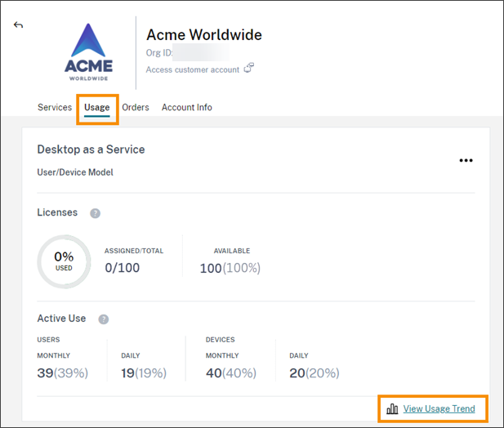504x428 pixels.
Task: Click the 0% used license donut chart
Action: point(64,261)
